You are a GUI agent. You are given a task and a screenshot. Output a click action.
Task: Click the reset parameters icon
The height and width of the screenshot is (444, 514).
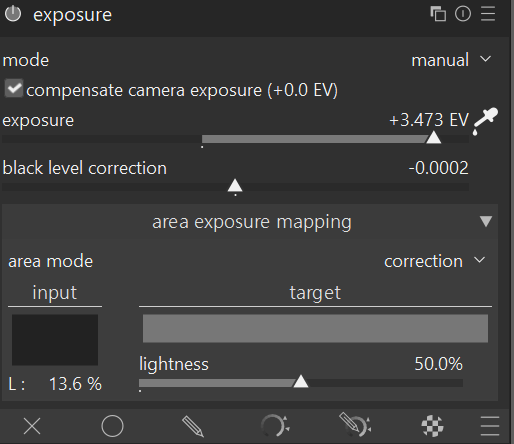(x=463, y=14)
